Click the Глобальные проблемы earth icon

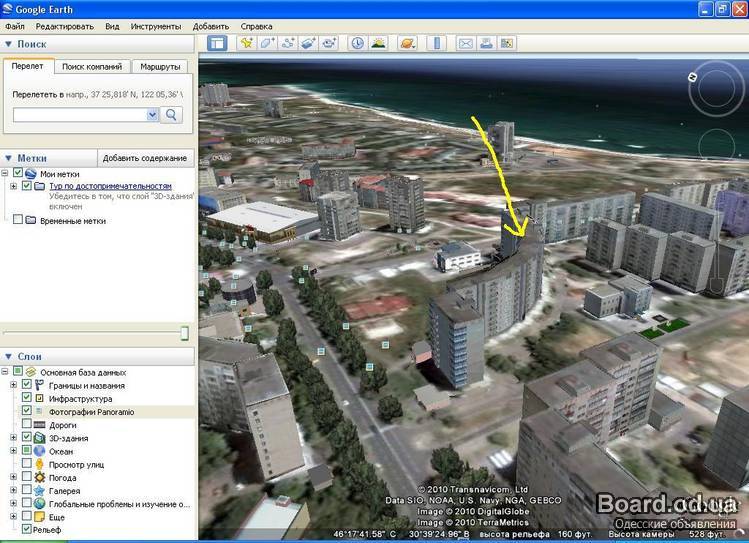pyautogui.click(x=39, y=503)
